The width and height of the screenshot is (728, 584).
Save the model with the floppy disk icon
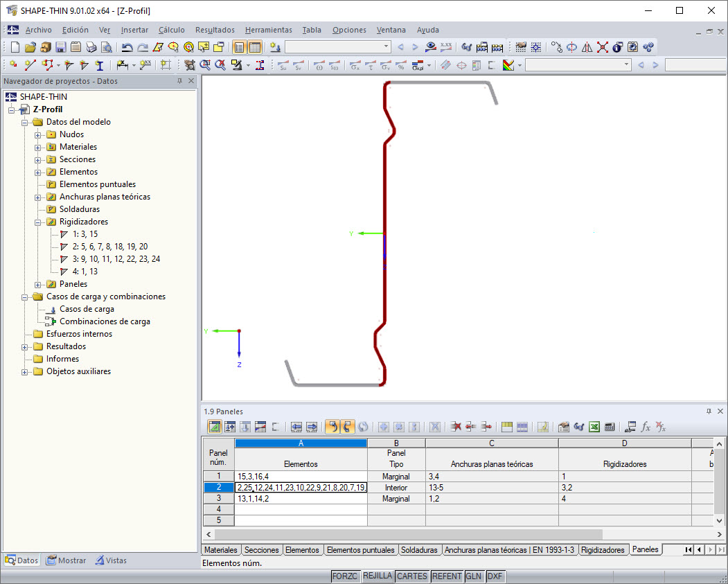(x=60, y=47)
